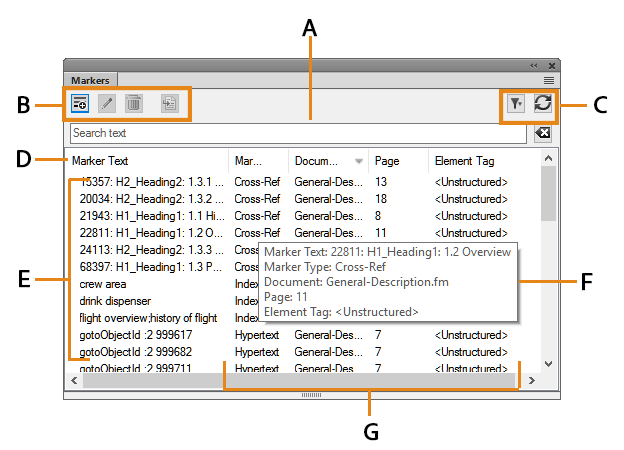Select the Markers tab

(91, 79)
